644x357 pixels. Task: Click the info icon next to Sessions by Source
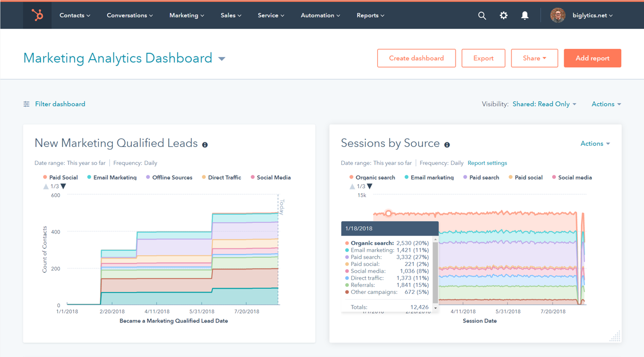point(447,144)
